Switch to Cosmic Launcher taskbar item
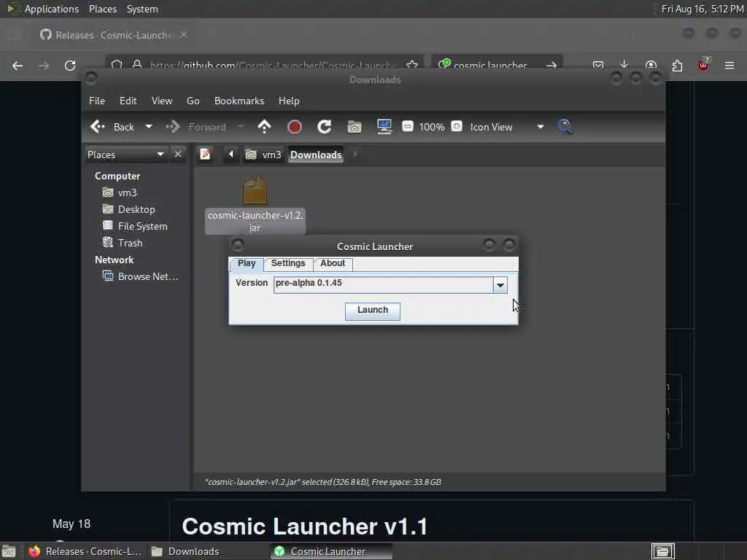The image size is (747, 560). coord(332,551)
